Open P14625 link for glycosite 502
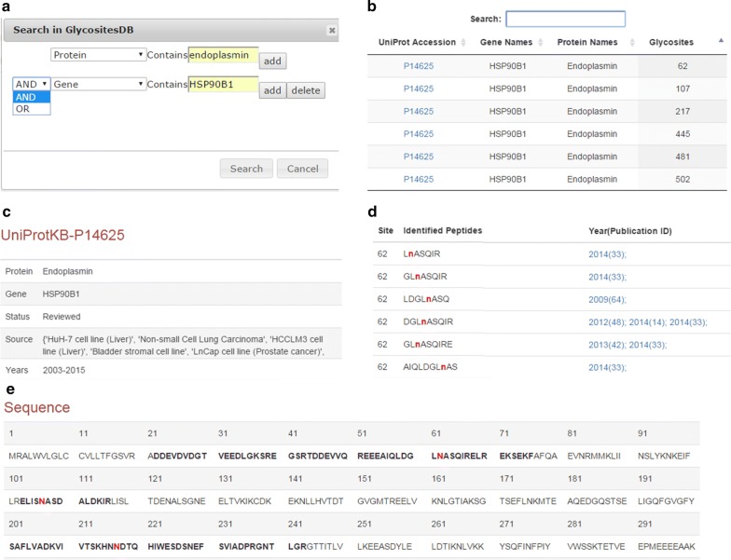The width and height of the screenshot is (731, 560). point(418,179)
